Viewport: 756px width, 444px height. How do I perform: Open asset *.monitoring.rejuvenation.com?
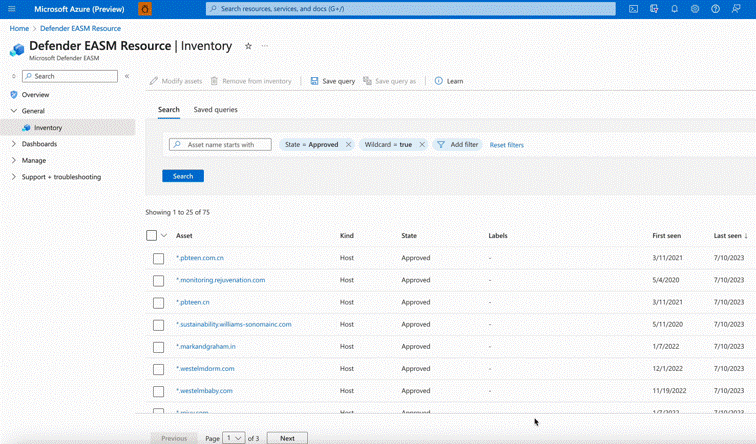pos(221,280)
